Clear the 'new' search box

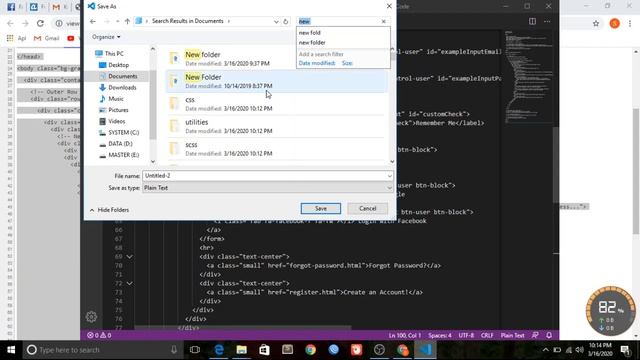tap(384, 21)
